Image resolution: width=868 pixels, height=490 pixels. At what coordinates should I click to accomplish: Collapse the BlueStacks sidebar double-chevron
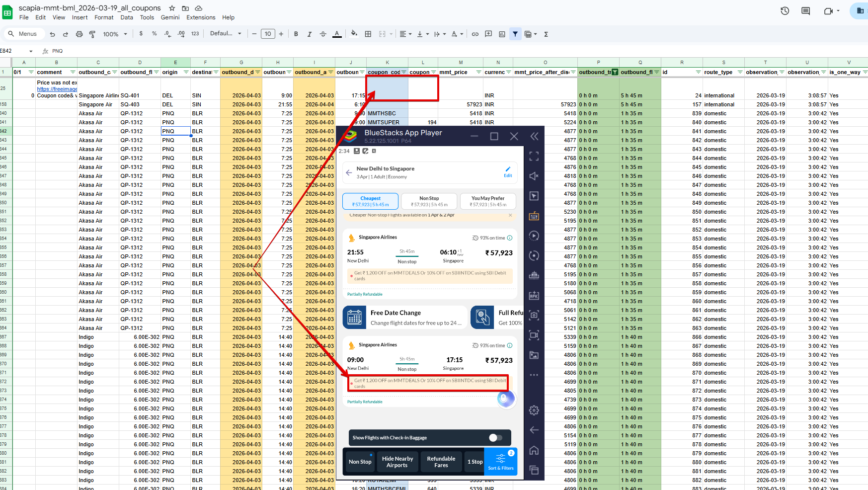coord(534,136)
